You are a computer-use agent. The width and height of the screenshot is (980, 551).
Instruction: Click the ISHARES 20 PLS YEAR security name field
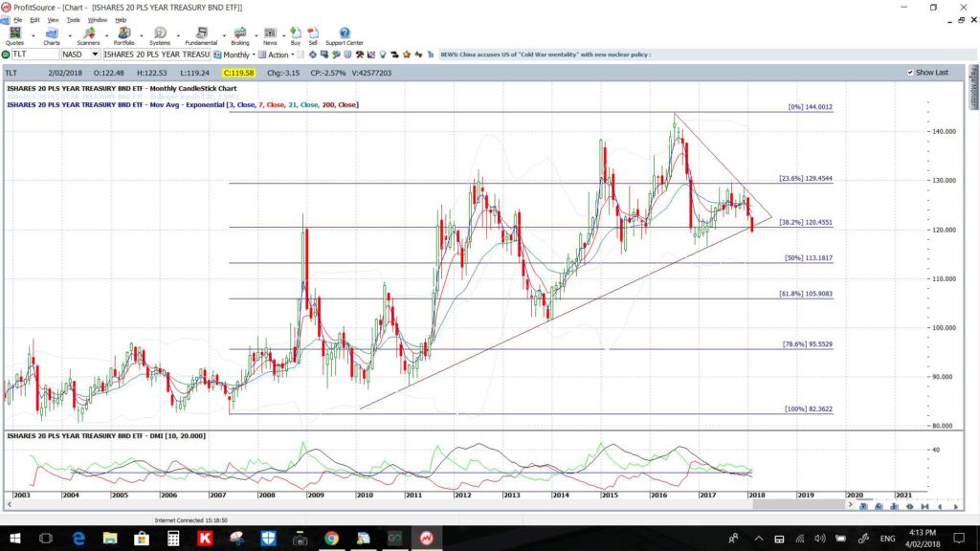coord(156,55)
